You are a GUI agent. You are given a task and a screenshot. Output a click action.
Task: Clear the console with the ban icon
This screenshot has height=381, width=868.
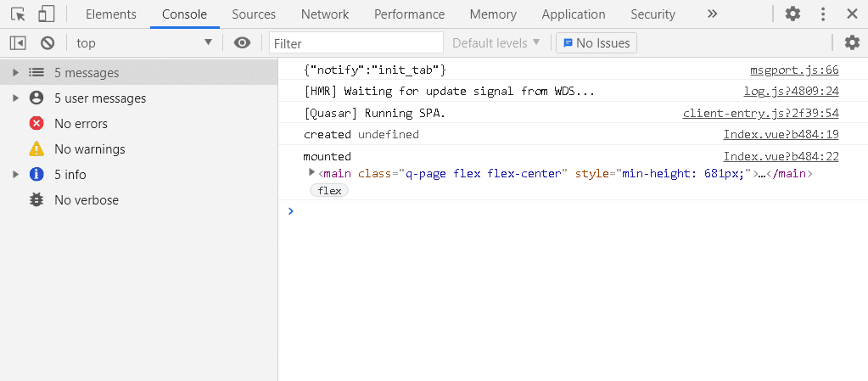click(x=48, y=43)
